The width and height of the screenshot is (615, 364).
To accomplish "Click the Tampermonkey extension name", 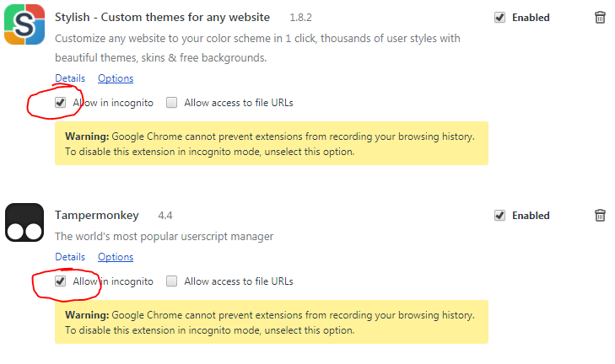I will pos(97,216).
